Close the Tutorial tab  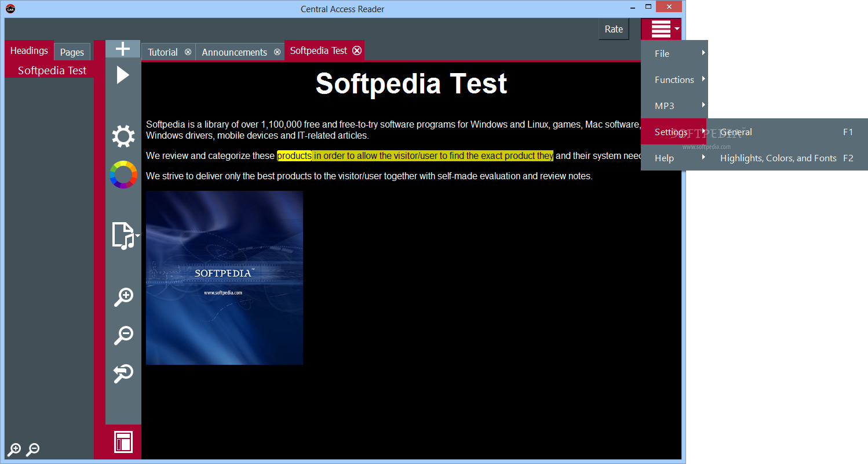coord(188,52)
